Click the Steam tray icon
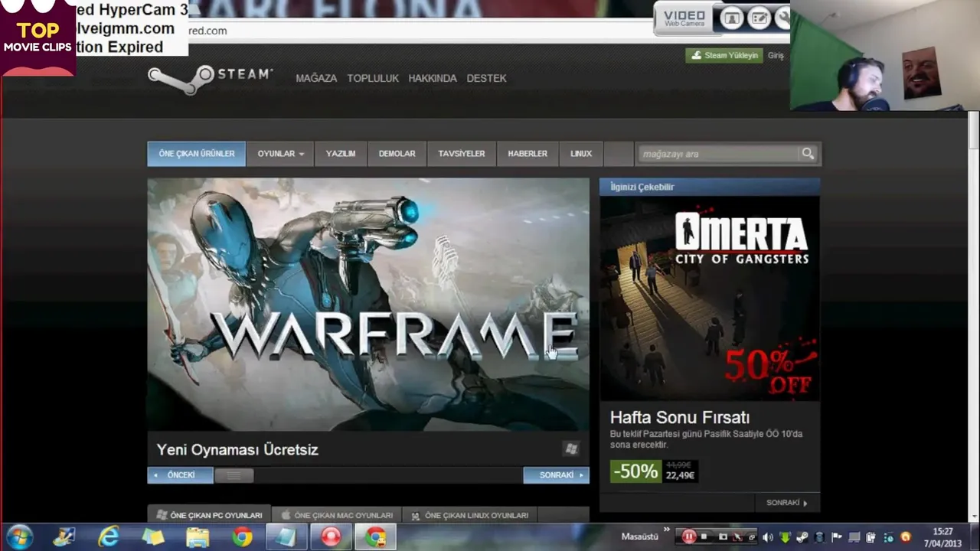980x551 pixels. [802, 537]
